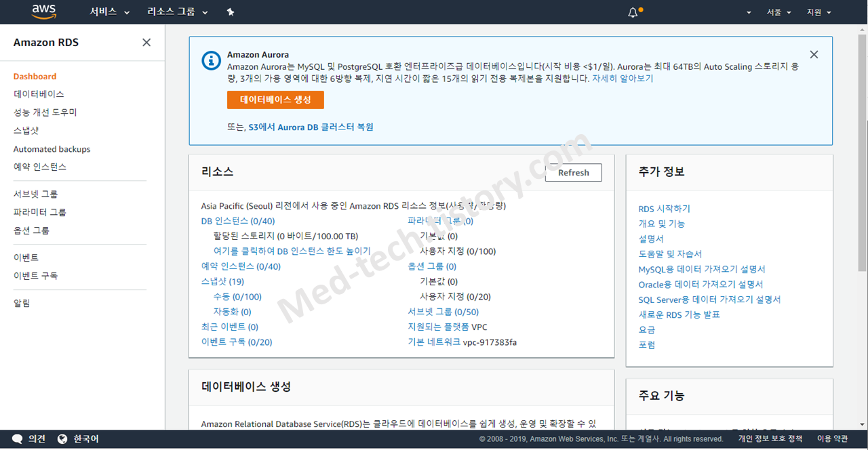Open 파라미터 그룹 in sidebar
This screenshot has height=450, width=868.
tap(40, 212)
